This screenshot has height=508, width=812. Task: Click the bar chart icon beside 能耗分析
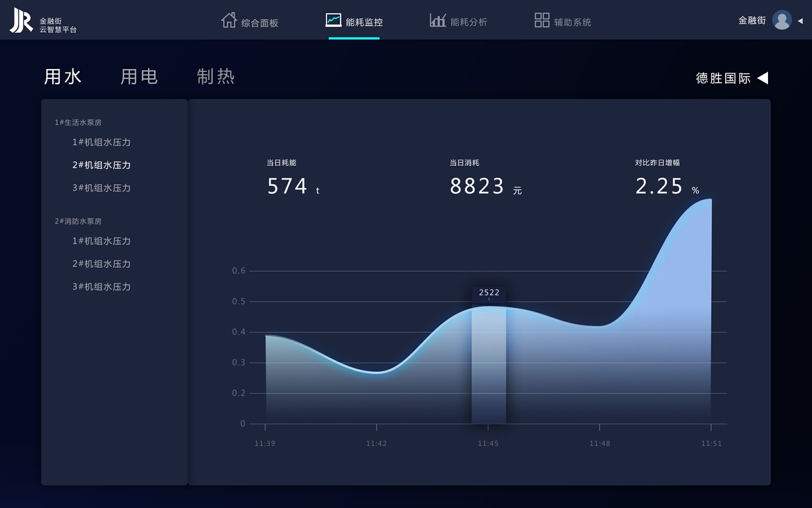tap(438, 20)
